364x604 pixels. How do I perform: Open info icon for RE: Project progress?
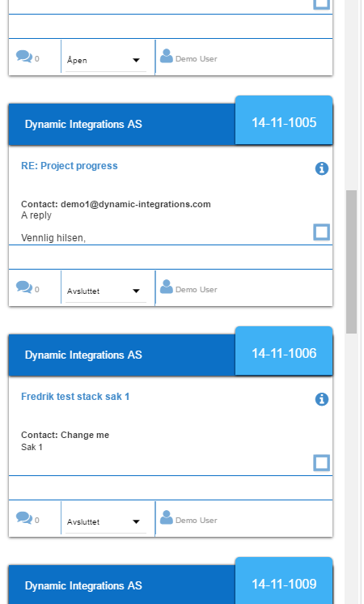(322, 168)
